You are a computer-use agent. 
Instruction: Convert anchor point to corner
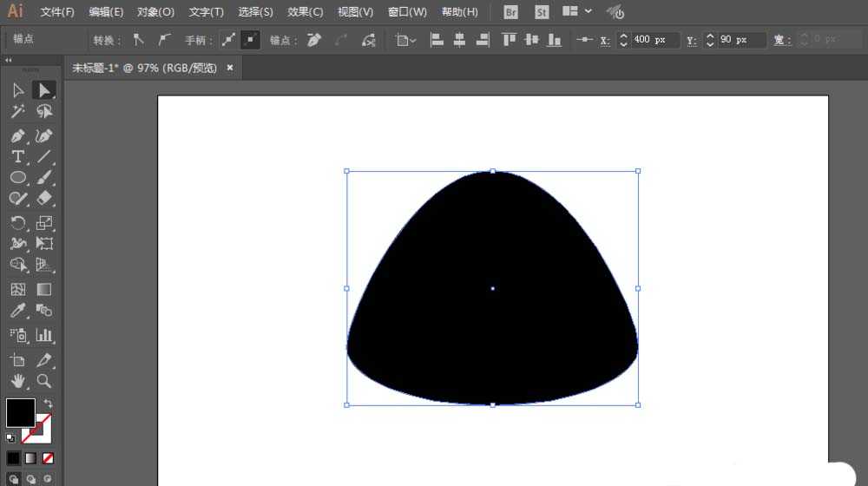[138, 40]
